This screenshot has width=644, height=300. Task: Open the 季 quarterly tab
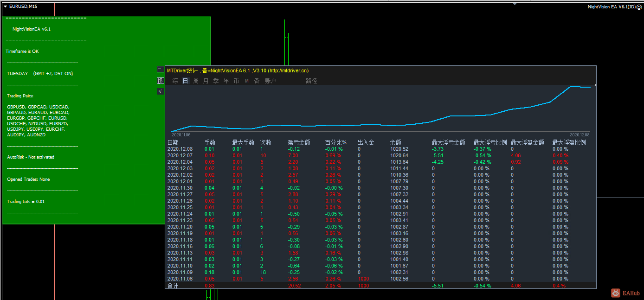point(216,81)
